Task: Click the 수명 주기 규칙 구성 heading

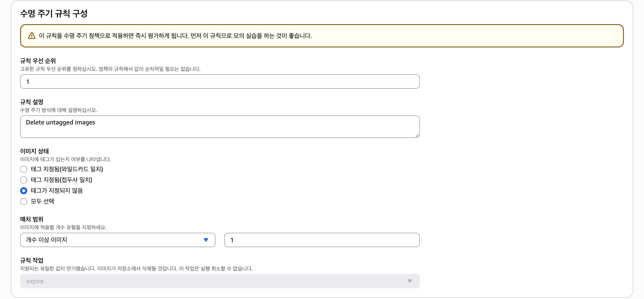Action: click(x=54, y=13)
